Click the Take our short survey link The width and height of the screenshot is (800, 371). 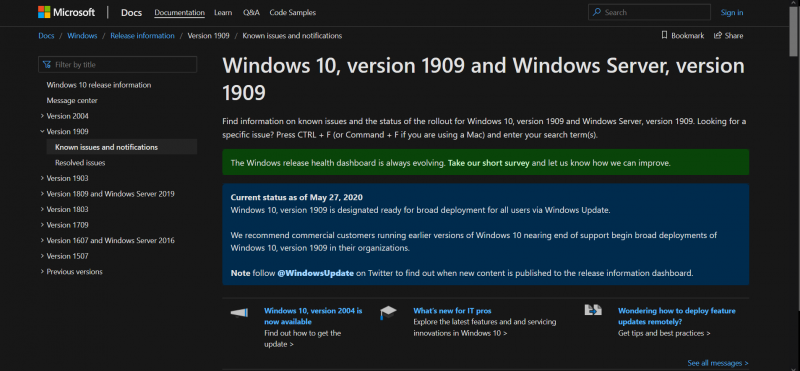click(x=489, y=163)
